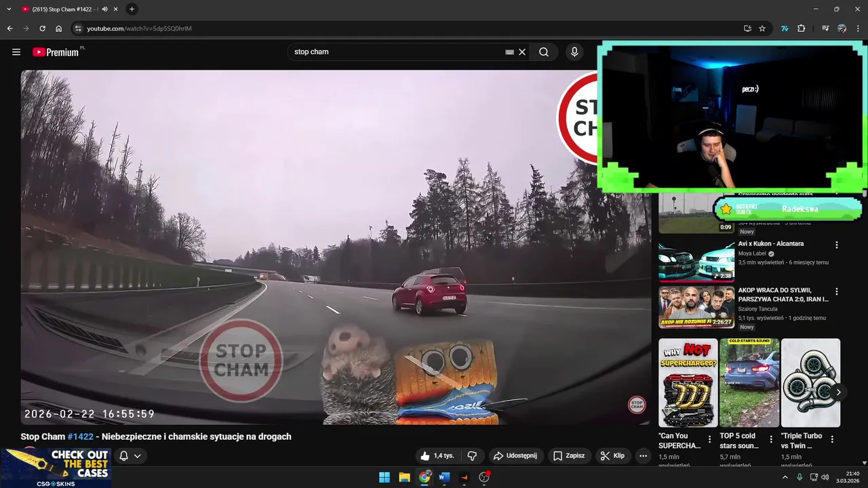Click the Udostępnij share button

click(x=515, y=456)
